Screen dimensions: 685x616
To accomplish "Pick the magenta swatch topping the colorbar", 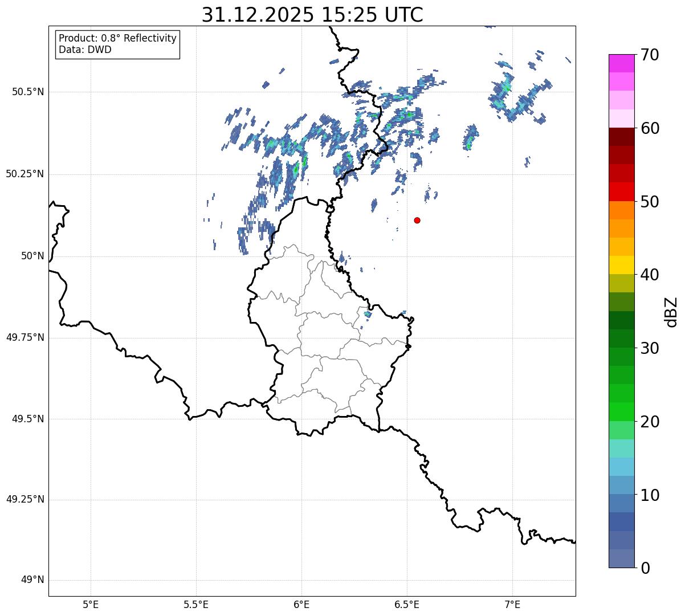I will [621, 63].
